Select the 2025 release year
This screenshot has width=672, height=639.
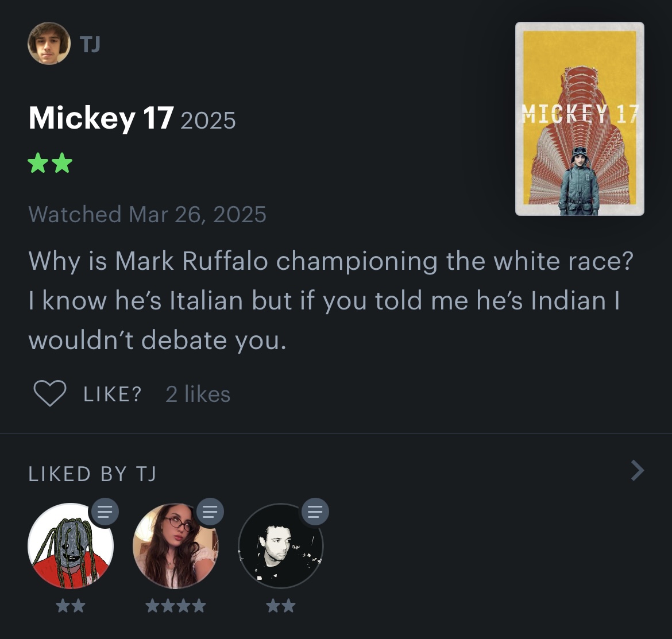[x=208, y=121]
